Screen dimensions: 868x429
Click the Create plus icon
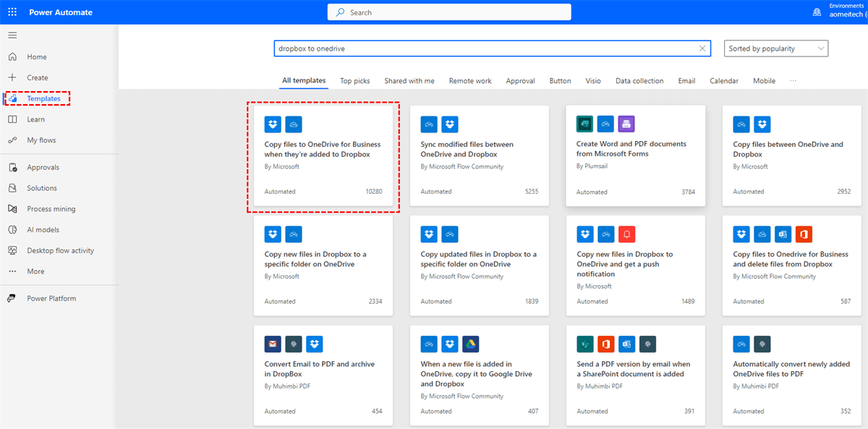12,77
